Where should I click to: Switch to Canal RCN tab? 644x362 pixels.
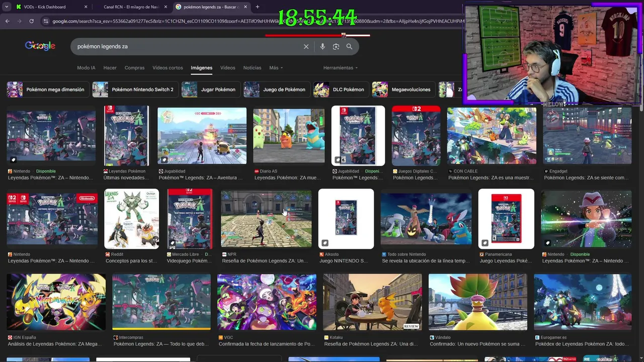tap(131, 7)
